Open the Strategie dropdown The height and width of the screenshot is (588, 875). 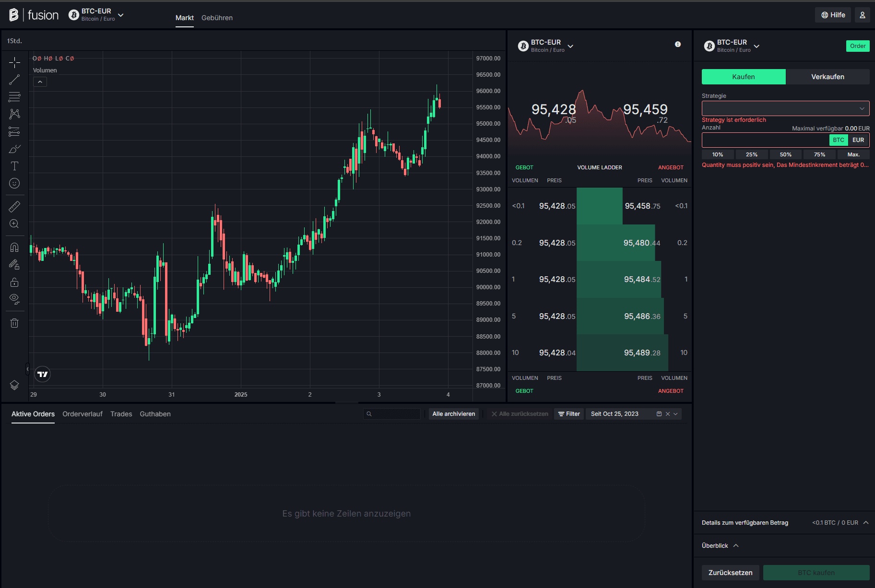(x=785, y=108)
